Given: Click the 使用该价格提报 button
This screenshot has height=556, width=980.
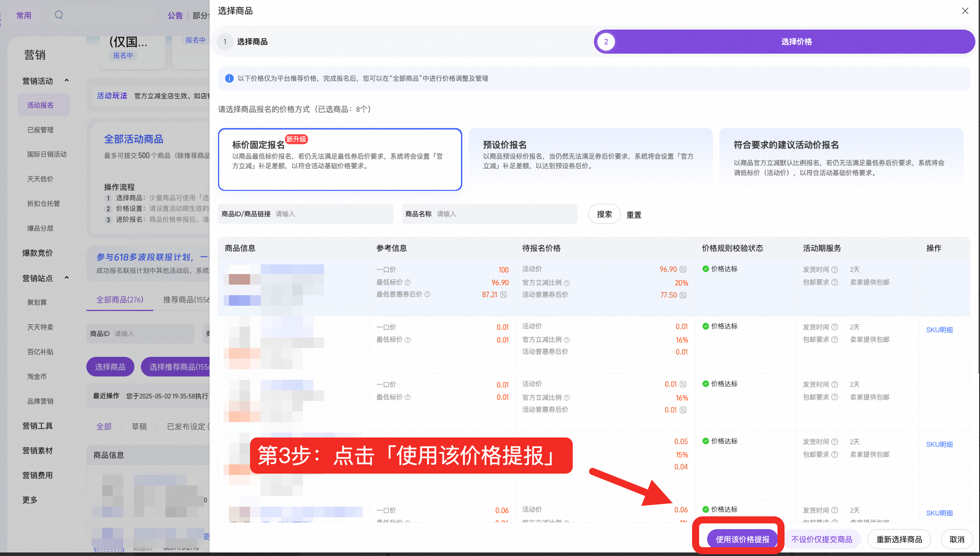Looking at the screenshot, I should 742,539.
